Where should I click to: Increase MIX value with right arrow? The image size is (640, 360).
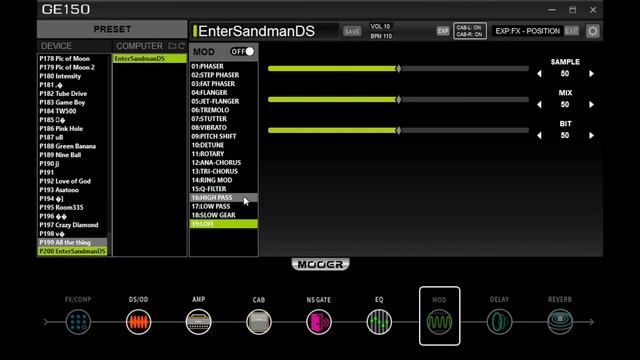[x=591, y=105]
